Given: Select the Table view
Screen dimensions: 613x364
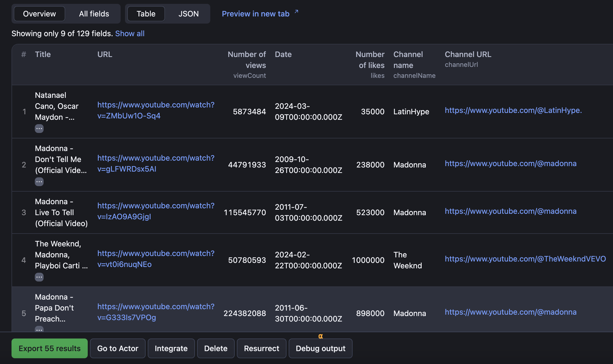Looking at the screenshot, I should pyautogui.click(x=146, y=14).
